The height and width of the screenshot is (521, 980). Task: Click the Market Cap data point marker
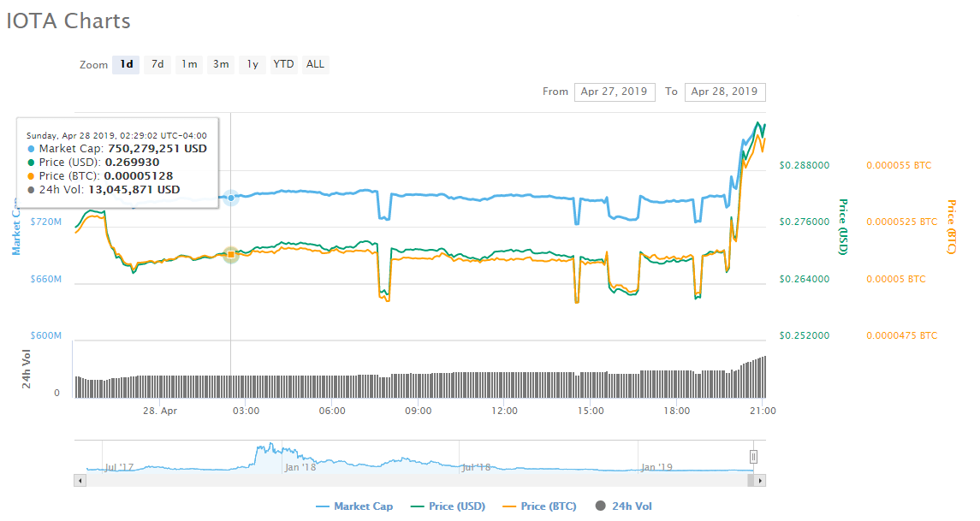click(230, 198)
